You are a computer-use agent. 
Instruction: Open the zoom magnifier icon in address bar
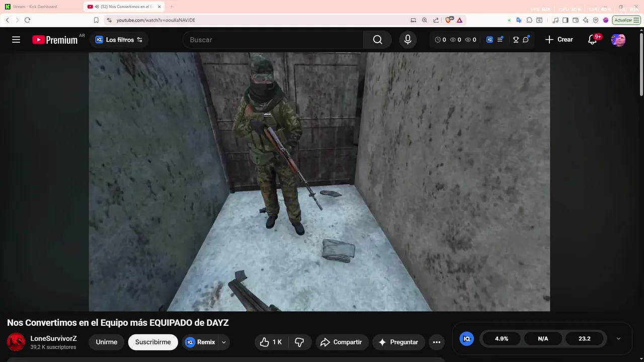(424, 20)
